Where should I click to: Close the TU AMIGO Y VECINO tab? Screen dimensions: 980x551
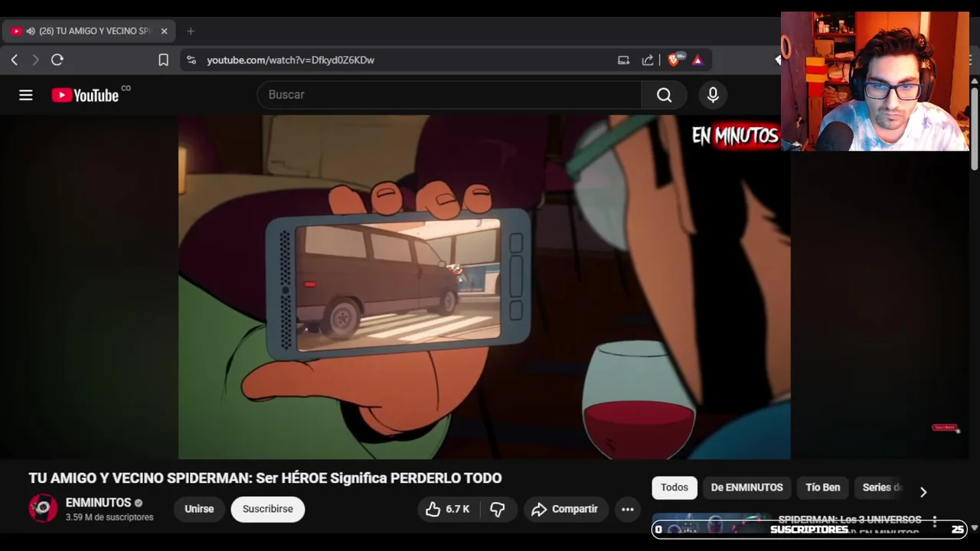point(164,31)
